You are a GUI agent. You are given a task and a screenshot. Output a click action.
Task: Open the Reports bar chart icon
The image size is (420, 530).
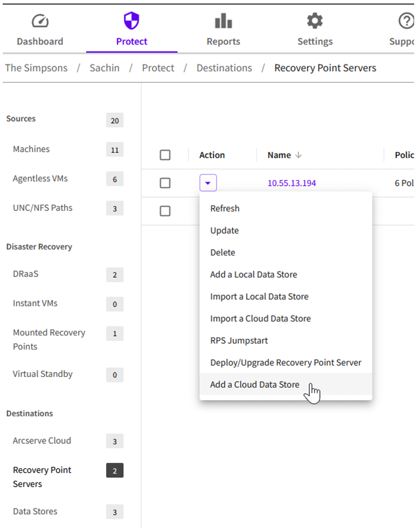pos(223,21)
